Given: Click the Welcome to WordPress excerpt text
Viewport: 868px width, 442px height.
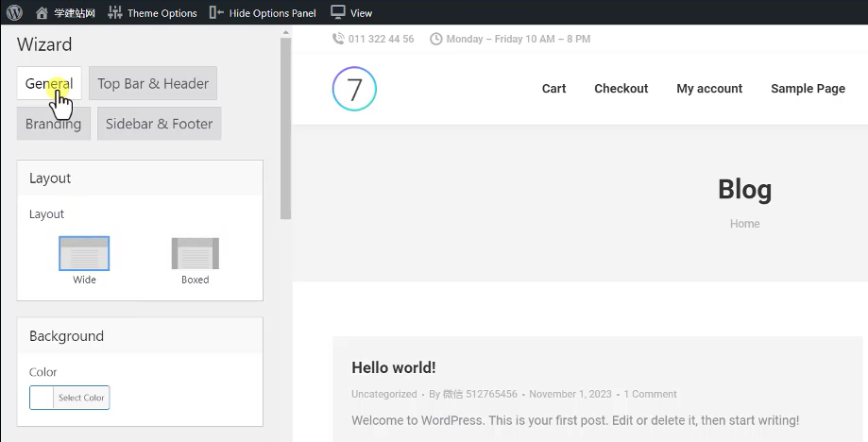Looking at the screenshot, I should [575, 420].
